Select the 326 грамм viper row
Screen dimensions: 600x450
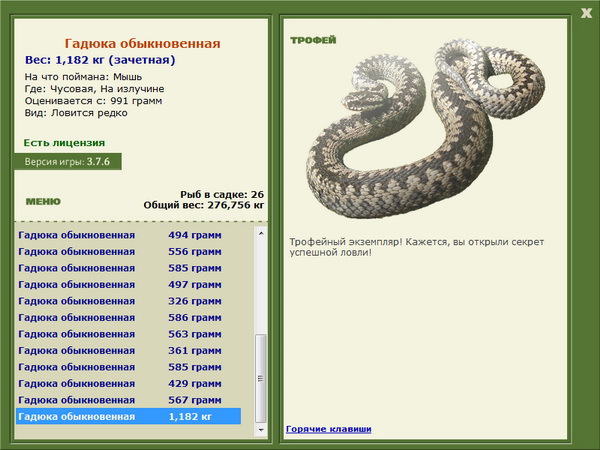tap(129, 301)
